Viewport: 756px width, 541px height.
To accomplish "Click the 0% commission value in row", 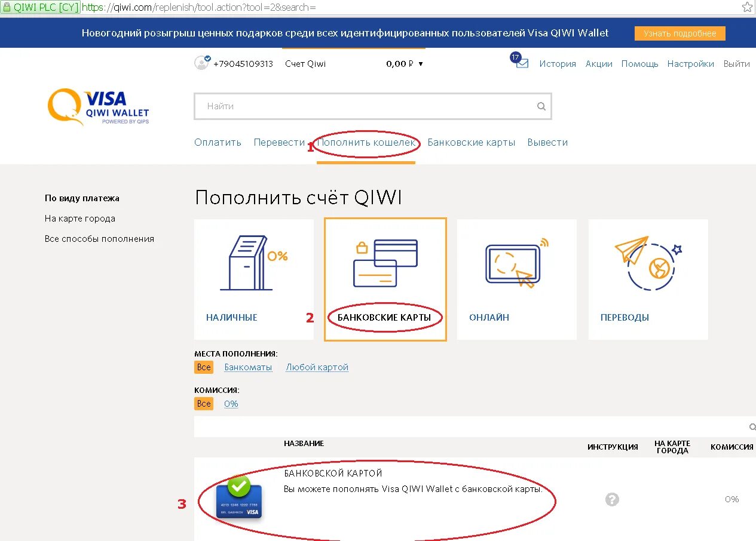I will point(732,499).
